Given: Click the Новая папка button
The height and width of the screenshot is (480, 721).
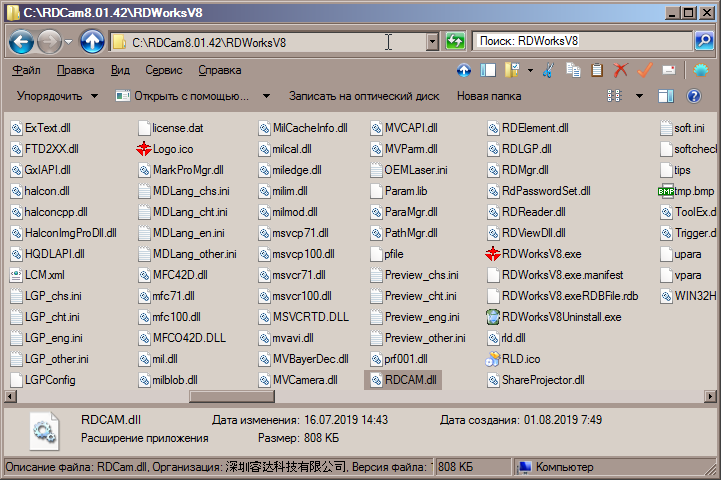Looking at the screenshot, I should click(488, 96).
